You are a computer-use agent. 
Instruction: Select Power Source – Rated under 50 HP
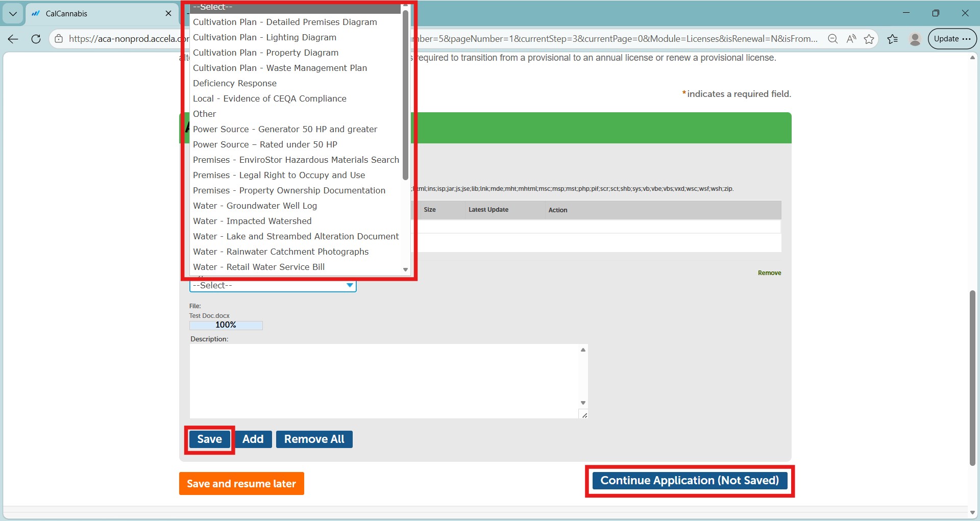coord(296,144)
